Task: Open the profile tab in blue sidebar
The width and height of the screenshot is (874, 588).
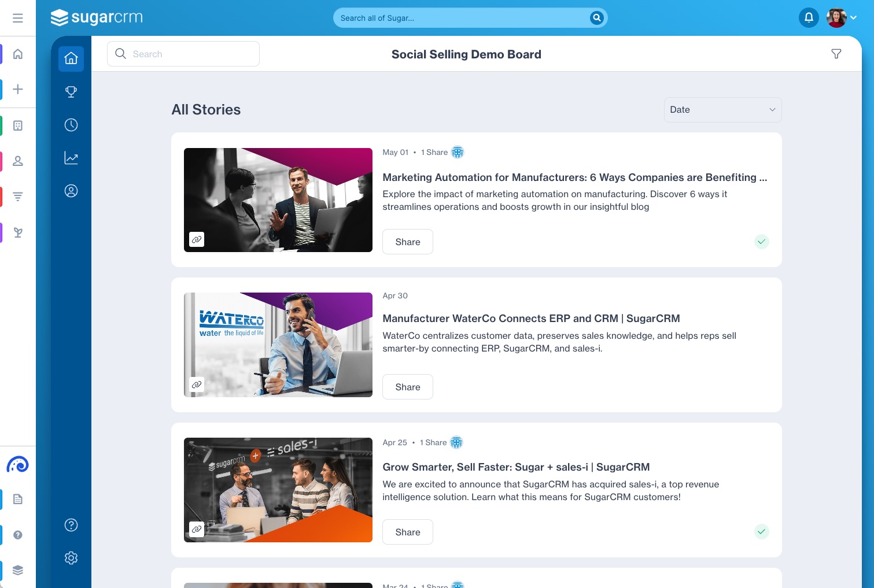Action: [x=71, y=191]
